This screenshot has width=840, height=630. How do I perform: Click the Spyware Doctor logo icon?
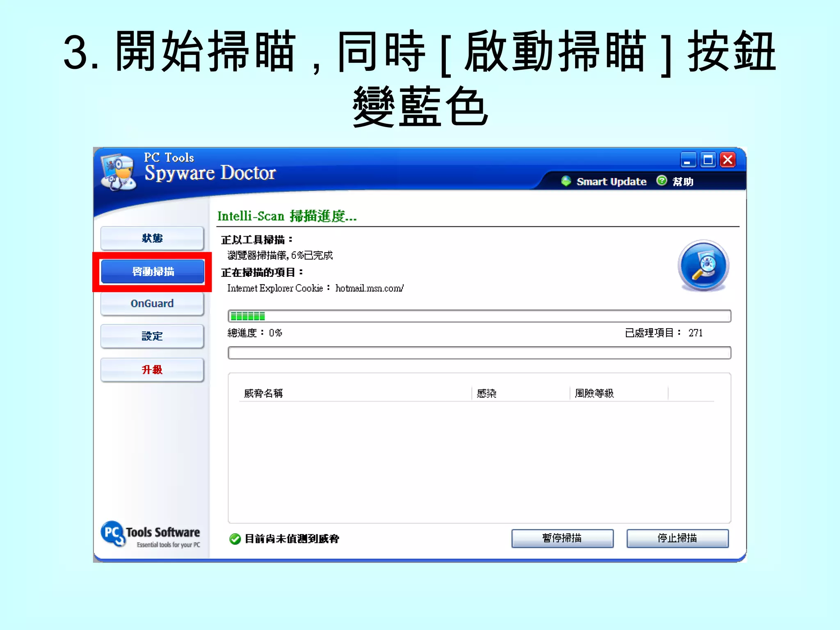pos(119,172)
